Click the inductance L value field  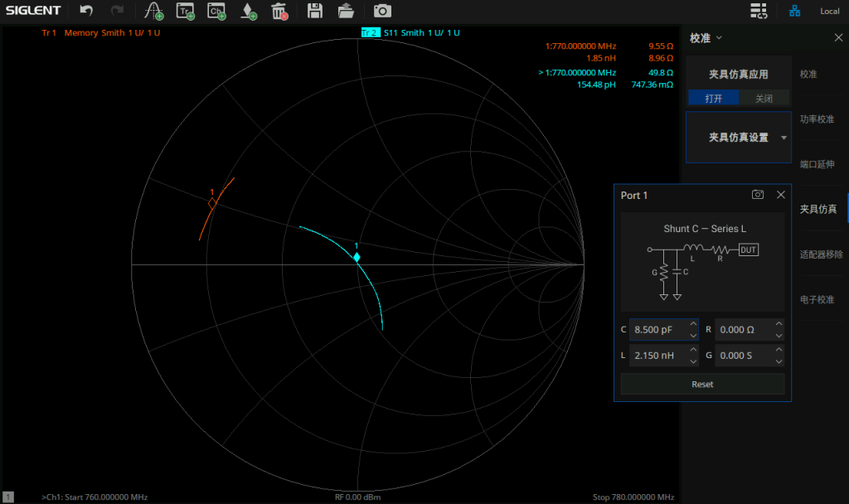click(x=657, y=356)
